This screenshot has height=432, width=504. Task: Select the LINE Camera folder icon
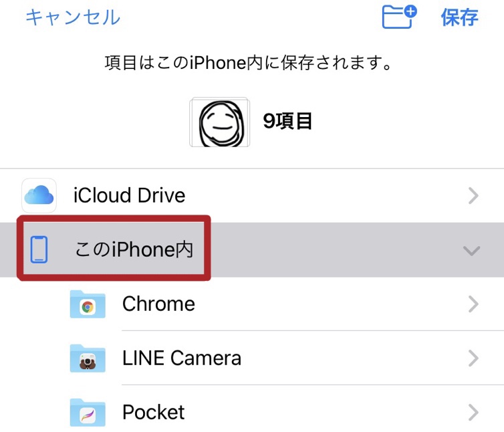[x=88, y=358]
